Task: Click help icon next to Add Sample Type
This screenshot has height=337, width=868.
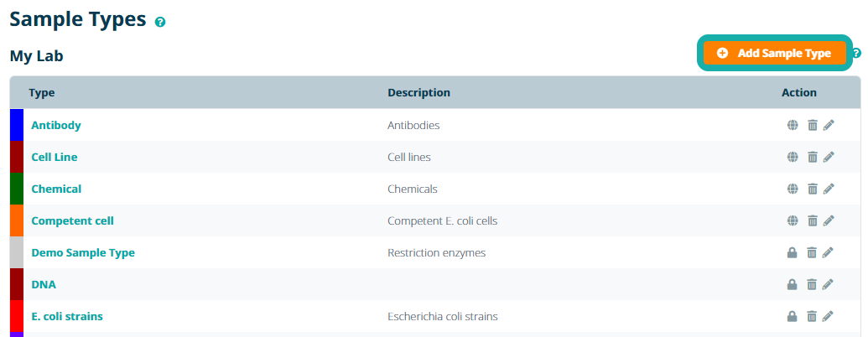Action: (856, 54)
